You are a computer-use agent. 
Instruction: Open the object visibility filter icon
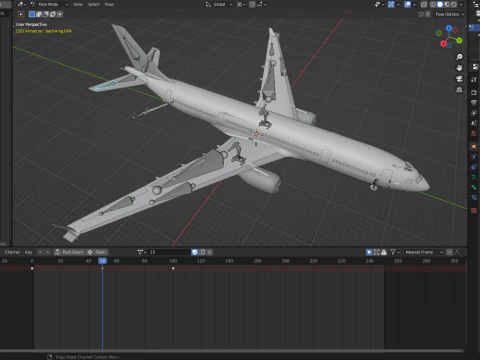(x=379, y=4)
